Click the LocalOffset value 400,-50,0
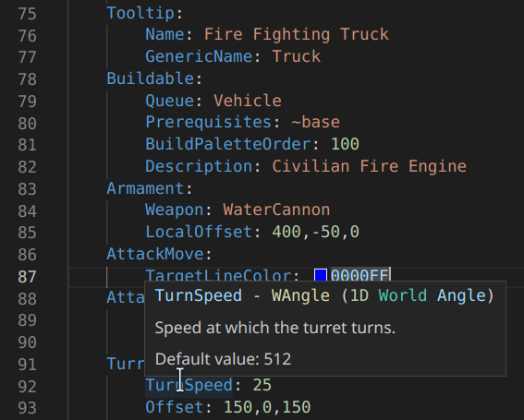 click(x=316, y=232)
